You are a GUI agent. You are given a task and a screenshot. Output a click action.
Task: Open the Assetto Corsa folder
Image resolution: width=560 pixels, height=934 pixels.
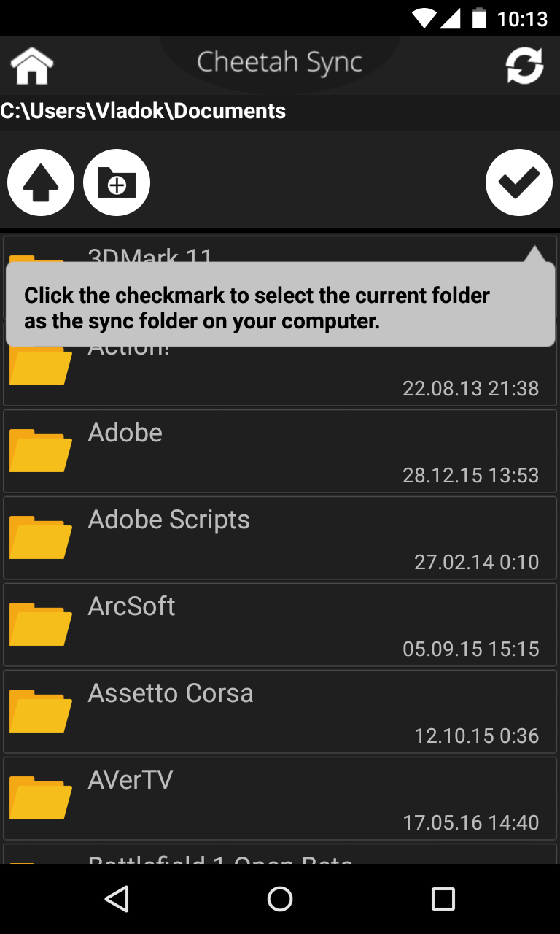tap(280, 711)
